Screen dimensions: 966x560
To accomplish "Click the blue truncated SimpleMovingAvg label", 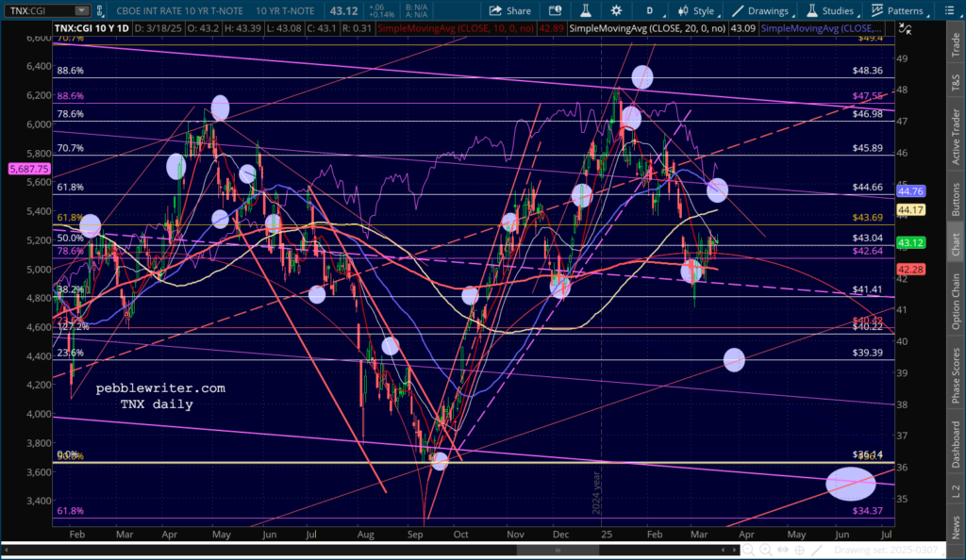I will pos(822,28).
